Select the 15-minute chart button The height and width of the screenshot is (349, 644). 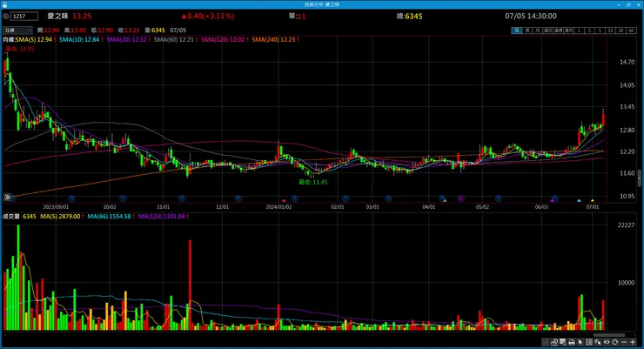pos(610,30)
